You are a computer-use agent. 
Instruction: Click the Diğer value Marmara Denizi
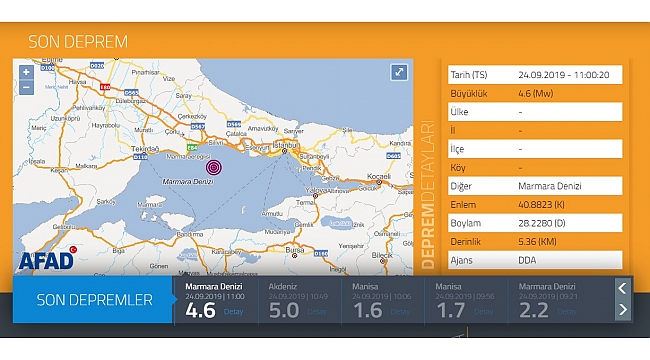pos(550,186)
